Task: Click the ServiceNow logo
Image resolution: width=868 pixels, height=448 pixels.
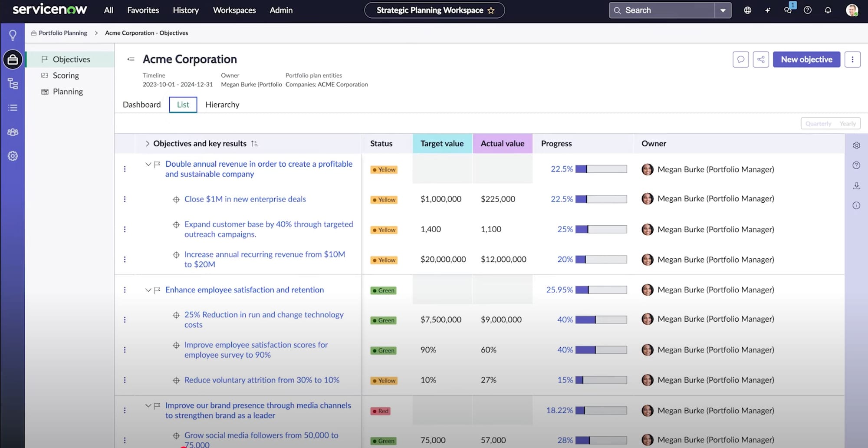Action: [x=49, y=10]
